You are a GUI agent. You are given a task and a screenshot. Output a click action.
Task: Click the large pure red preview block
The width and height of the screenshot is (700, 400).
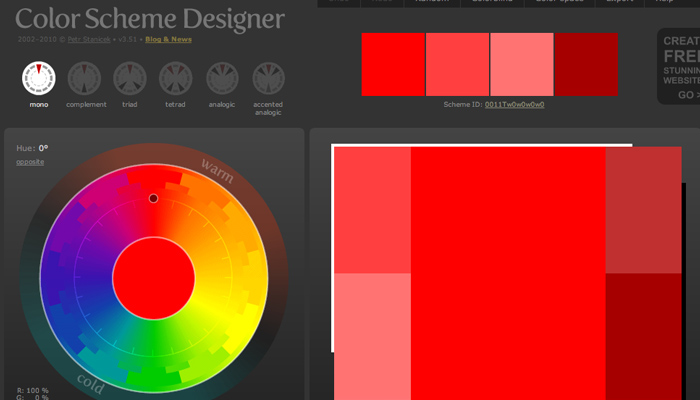[507, 272]
